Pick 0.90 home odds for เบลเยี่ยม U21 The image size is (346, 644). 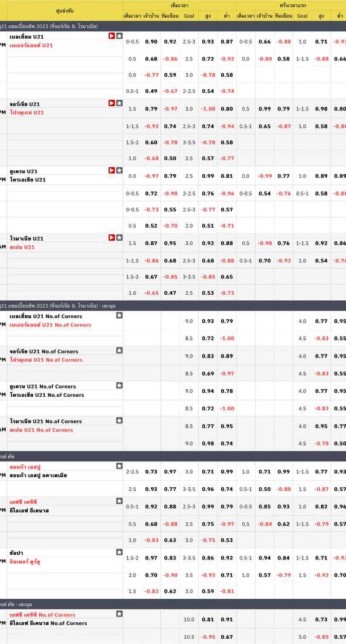click(x=151, y=42)
